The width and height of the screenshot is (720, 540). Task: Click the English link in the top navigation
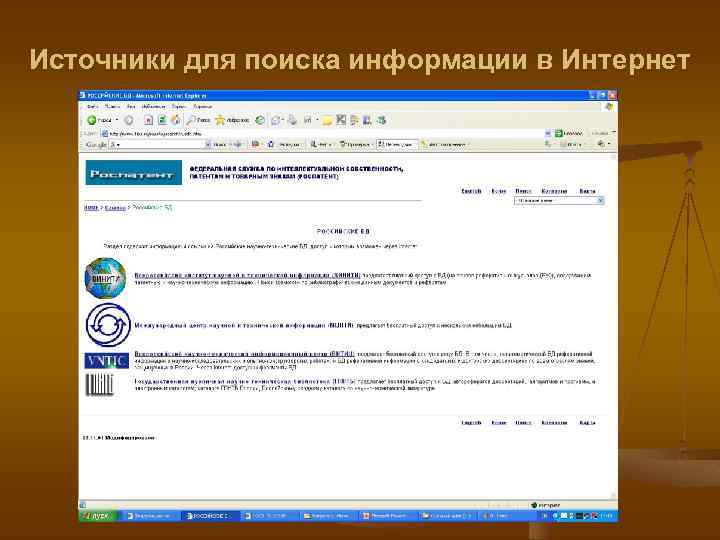[471, 191]
